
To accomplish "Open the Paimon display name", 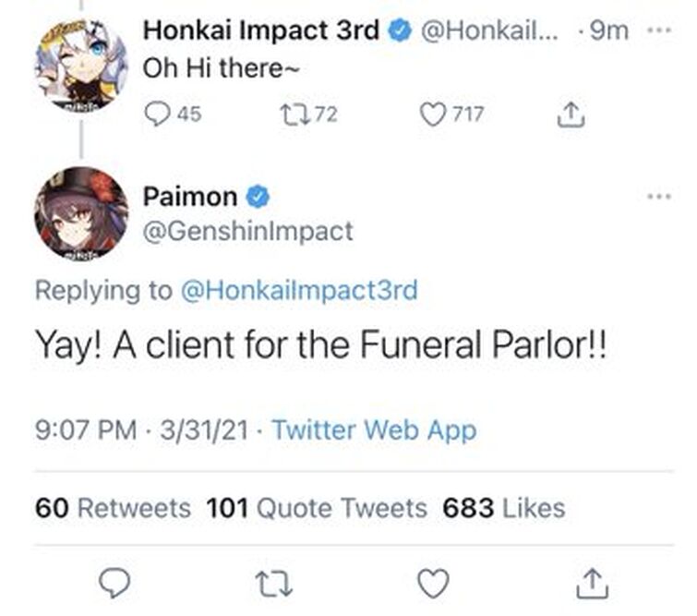I will (190, 196).
